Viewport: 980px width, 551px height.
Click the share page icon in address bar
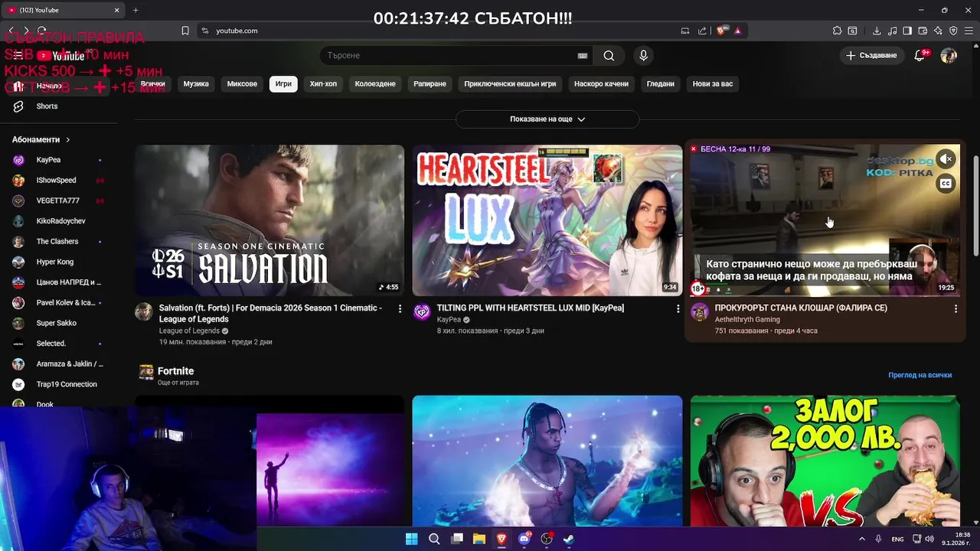(x=702, y=31)
